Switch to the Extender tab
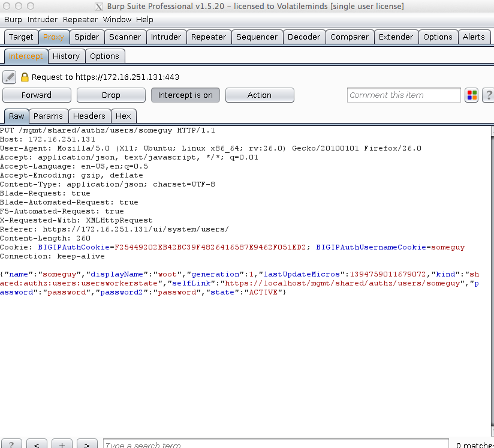 click(x=396, y=37)
